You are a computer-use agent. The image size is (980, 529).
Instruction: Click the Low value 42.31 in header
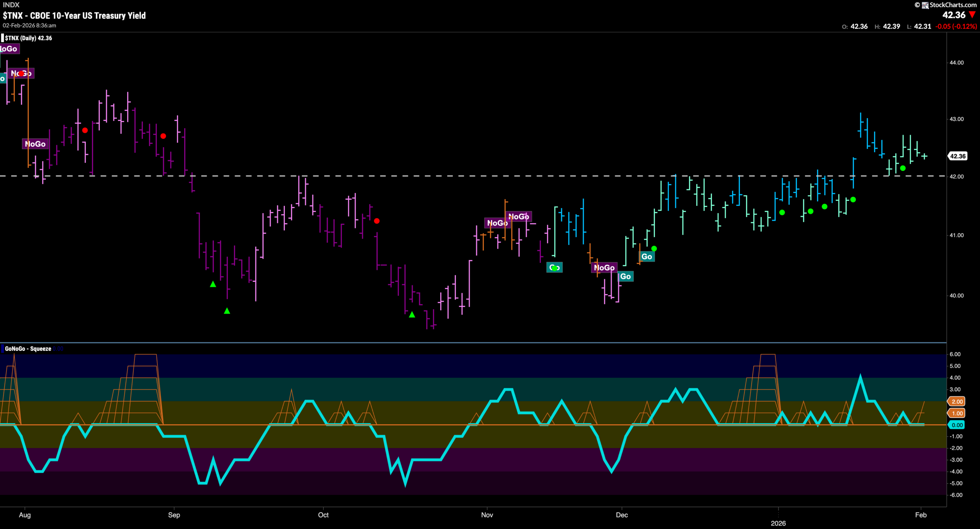pyautogui.click(x=923, y=26)
